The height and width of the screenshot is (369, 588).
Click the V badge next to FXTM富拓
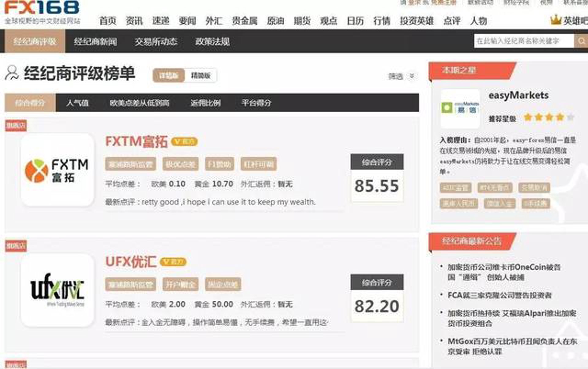[x=184, y=141]
